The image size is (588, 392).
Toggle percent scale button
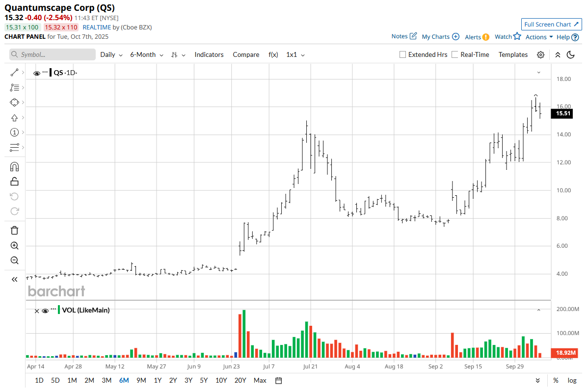[556, 380]
